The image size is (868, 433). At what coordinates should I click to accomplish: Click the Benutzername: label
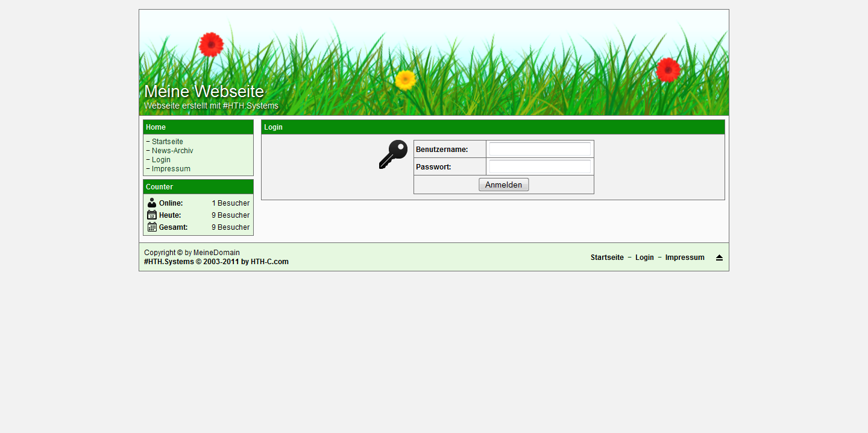(442, 150)
